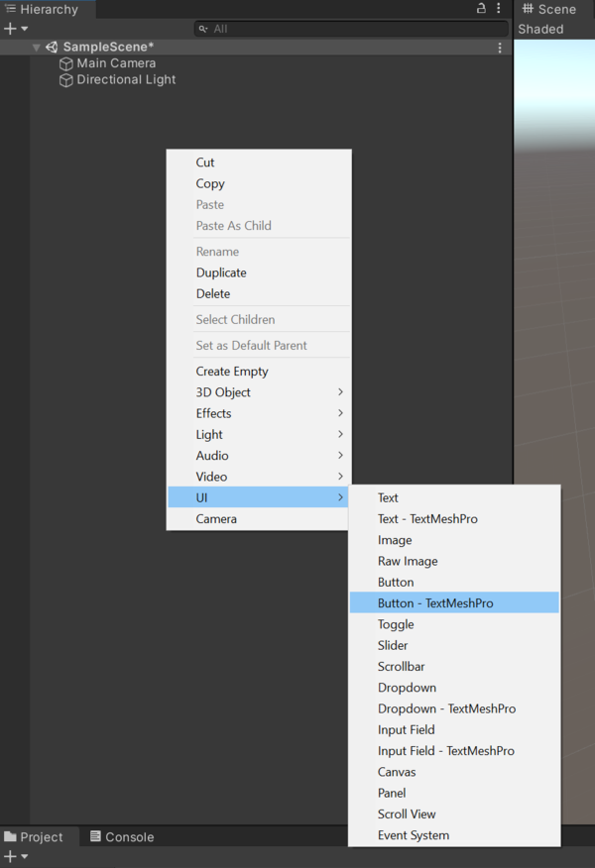Select Scrollbar in the UI submenu
Image resolution: width=595 pixels, height=868 pixels.
(454, 666)
